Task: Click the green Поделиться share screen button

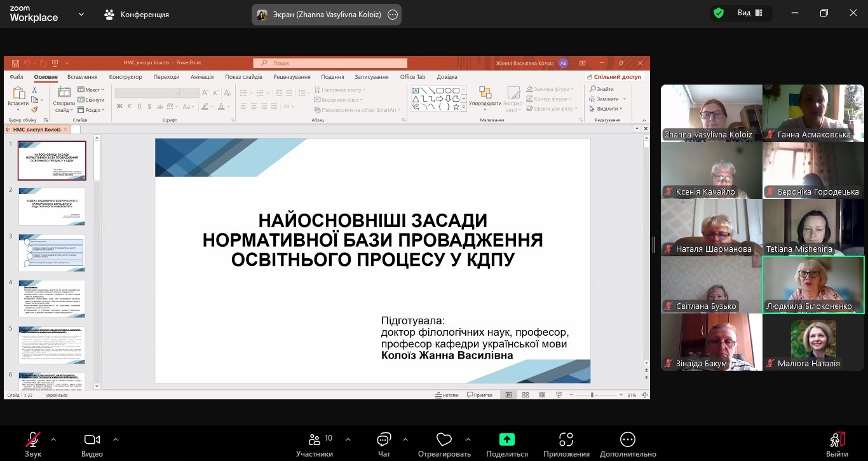Action: (507, 444)
